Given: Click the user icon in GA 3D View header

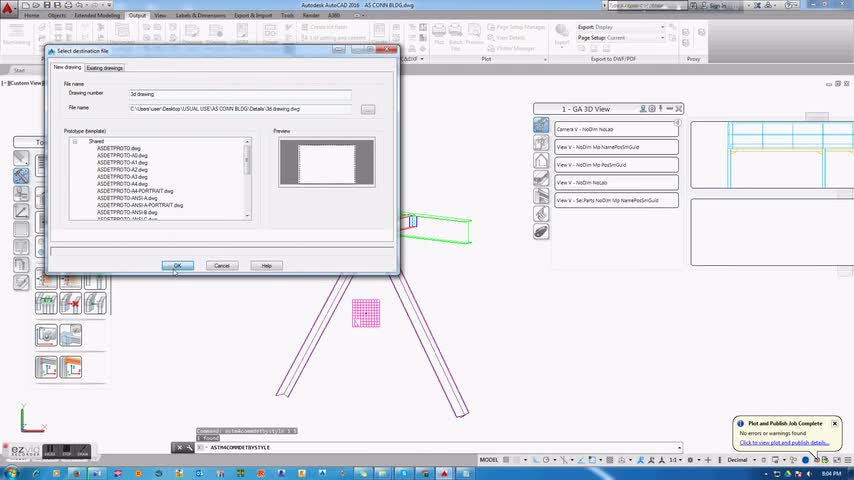Looking at the screenshot, I should click(643, 109).
